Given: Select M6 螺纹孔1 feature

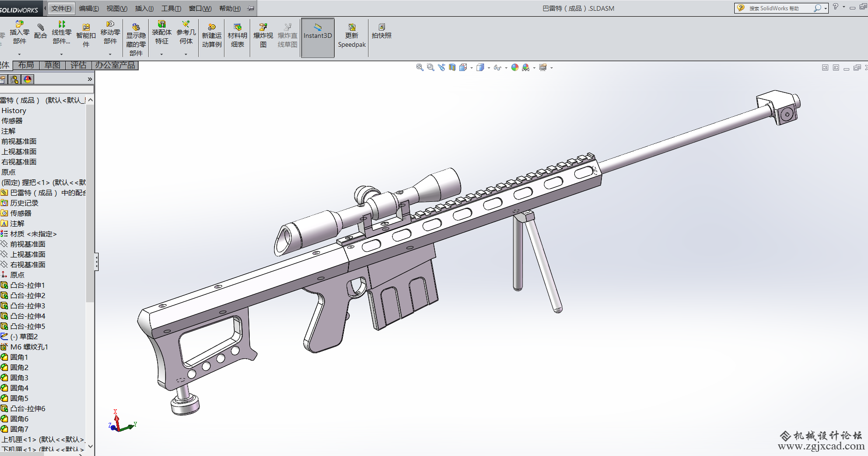Looking at the screenshot, I should tap(29, 347).
